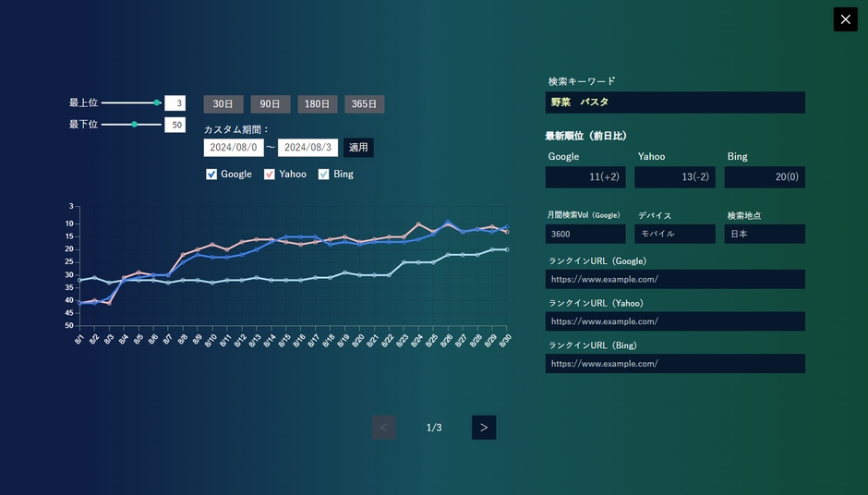Uncheck the Google series checkbox
Image resolution: width=868 pixels, height=495 pixels.
coord(211,175)
